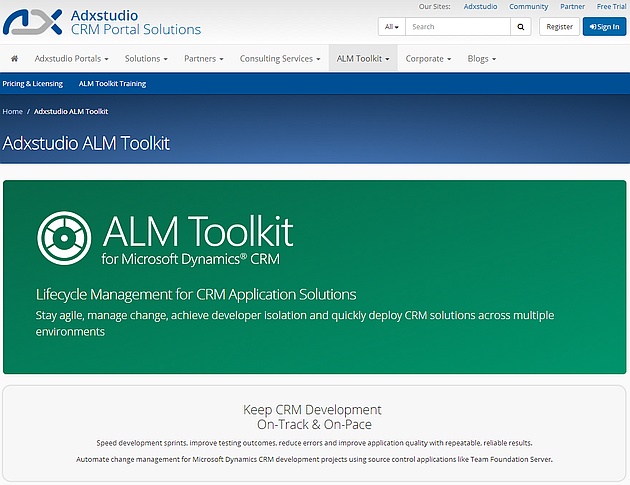Visit the Adxstudio site link

click(x=481, y=6)
